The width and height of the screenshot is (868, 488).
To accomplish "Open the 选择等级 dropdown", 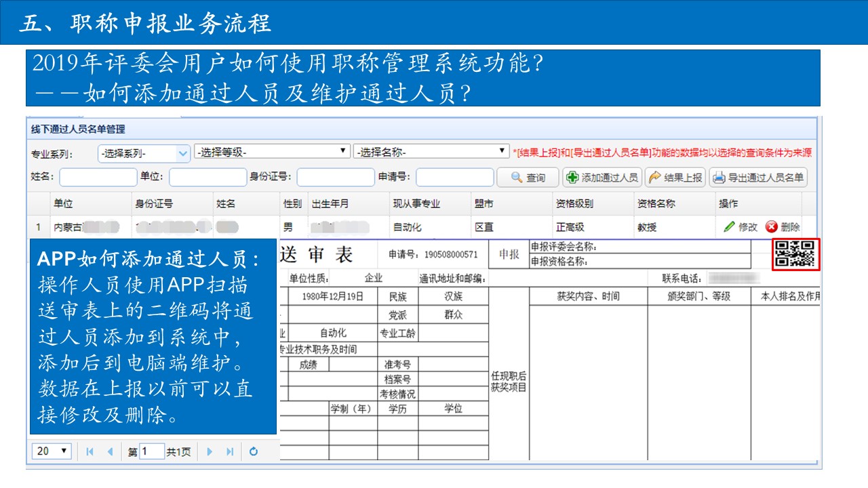I will pos(271,152).
